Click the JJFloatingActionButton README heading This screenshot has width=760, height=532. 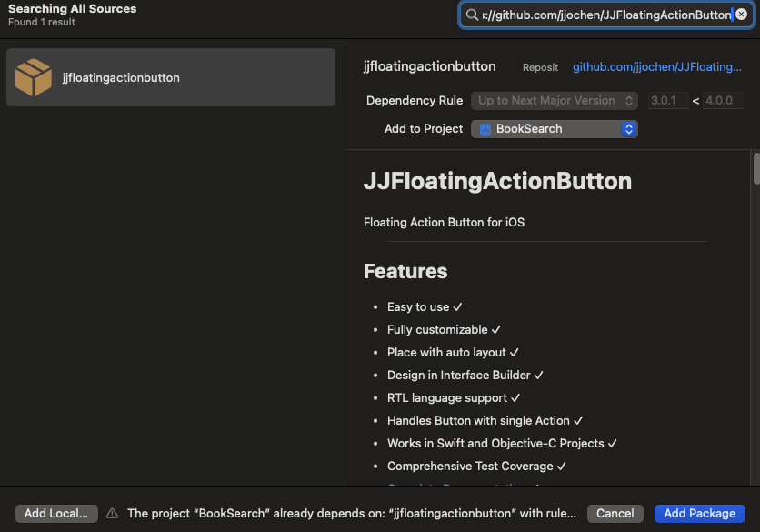coord(497,181)
